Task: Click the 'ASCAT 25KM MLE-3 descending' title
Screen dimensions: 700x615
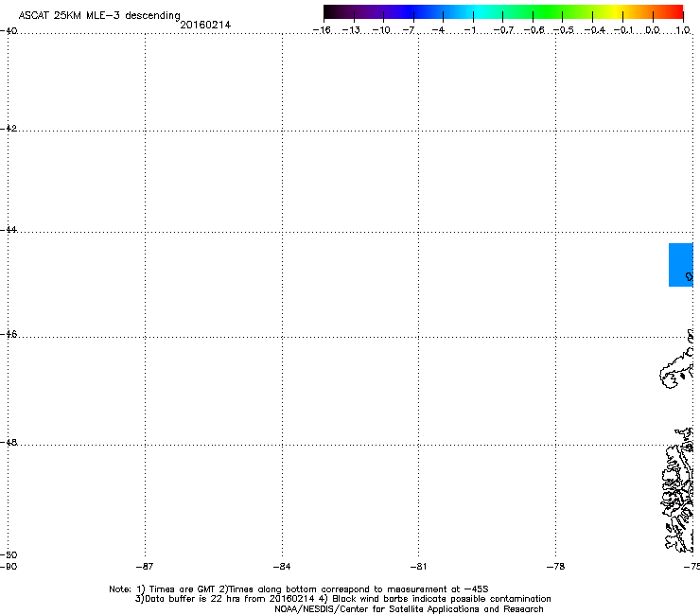Action: 99,16
